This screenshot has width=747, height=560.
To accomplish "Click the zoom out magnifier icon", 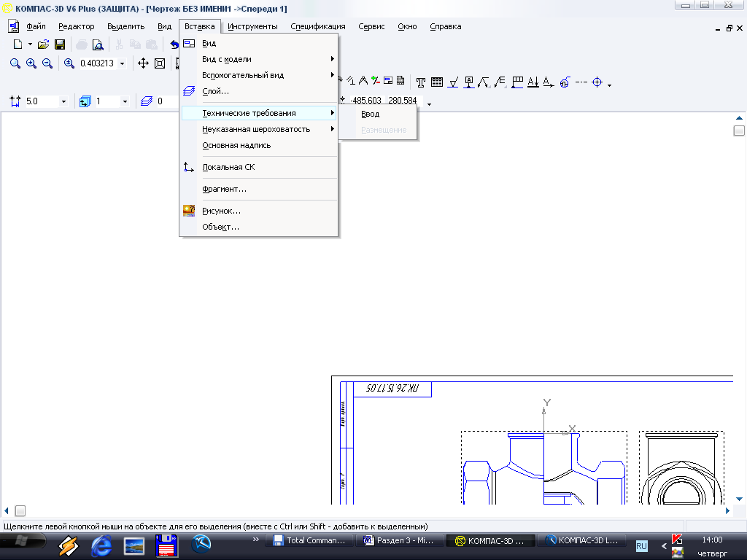I will pos(47,63).
